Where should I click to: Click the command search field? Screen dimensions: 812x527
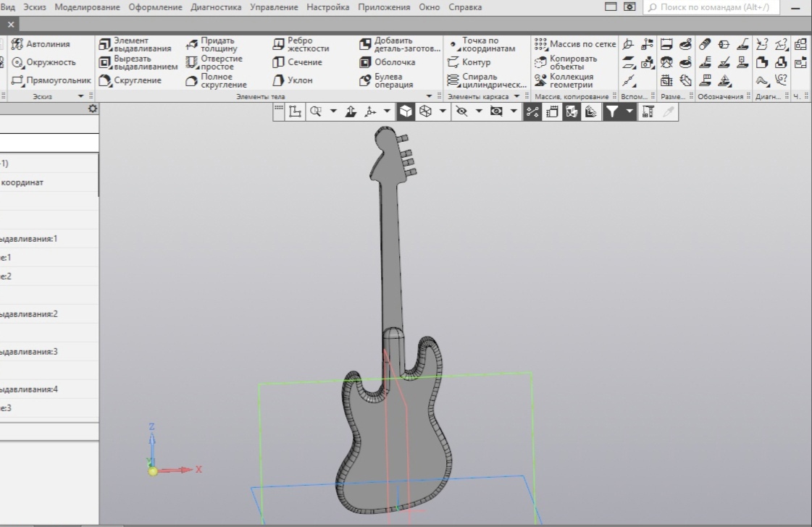click(x=710, y=7)
